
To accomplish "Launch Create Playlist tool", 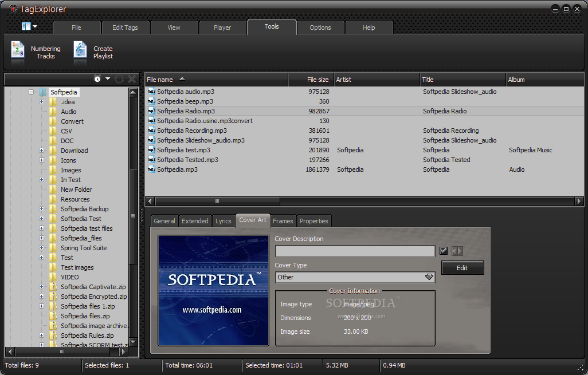I will click(93, 52).
